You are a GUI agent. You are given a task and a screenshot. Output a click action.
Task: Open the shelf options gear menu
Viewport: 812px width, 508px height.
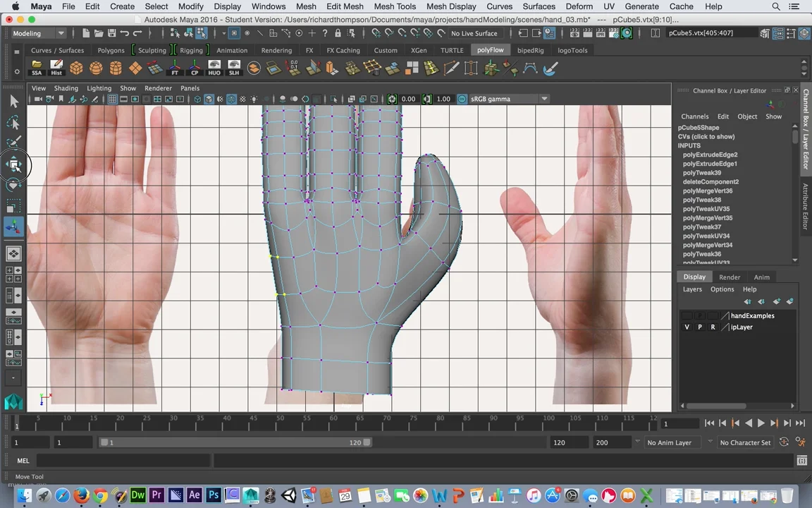[17, 71]
